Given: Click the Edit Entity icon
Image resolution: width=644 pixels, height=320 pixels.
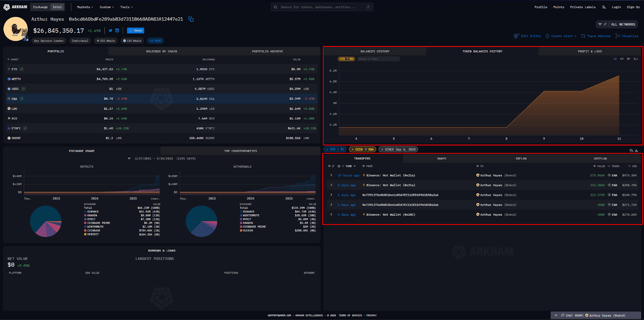Looking at the screenshot, I should 516,36.
